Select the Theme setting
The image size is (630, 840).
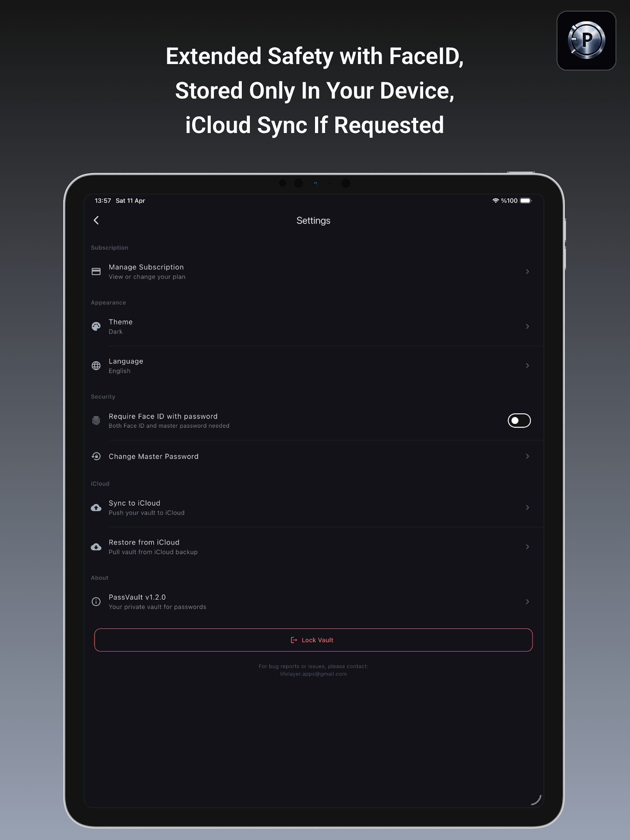click(x=313, y=326)
